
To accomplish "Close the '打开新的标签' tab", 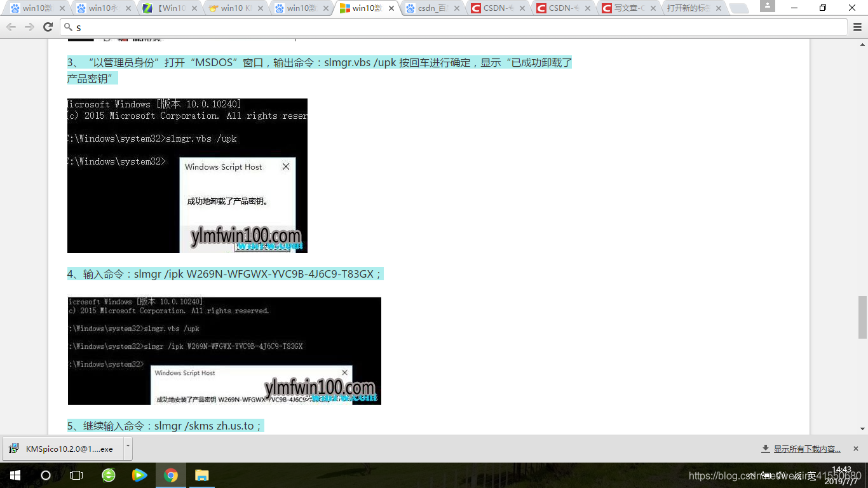I will pos(719,8).
